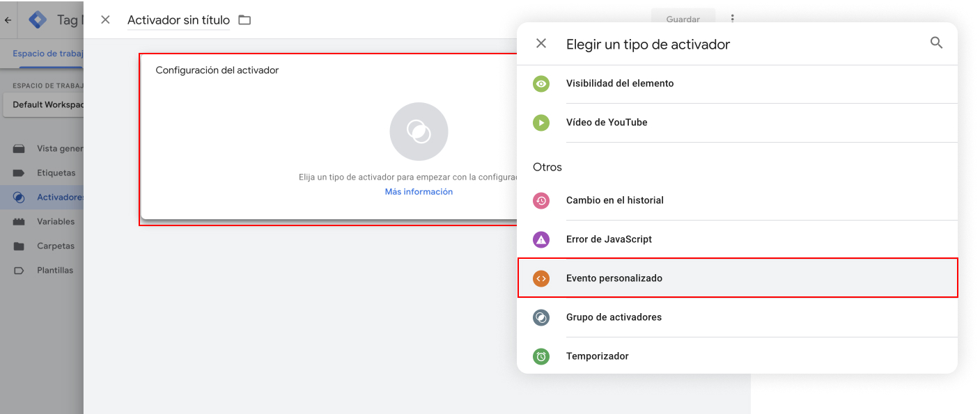Open Etiquetas in sidebar
This screenshot has height=414, width=980.
(x=42, y=173)
